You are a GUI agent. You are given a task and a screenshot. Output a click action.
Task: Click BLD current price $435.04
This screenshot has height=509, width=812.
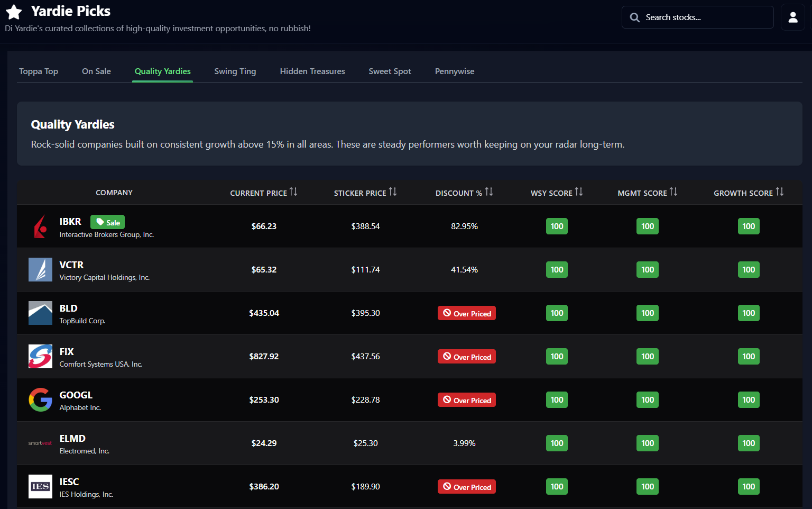[264, 313]
